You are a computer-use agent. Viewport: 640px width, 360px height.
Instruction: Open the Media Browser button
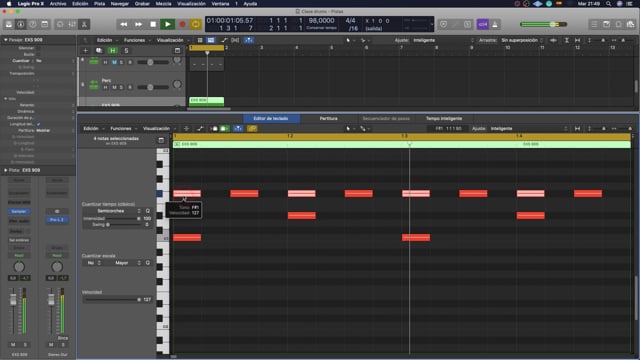click(631, 24)
